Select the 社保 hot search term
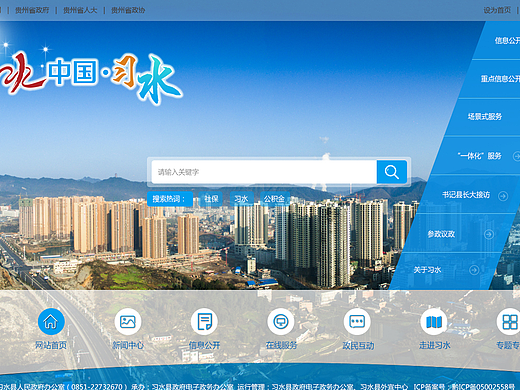520x390 pixels. [211, 199]
